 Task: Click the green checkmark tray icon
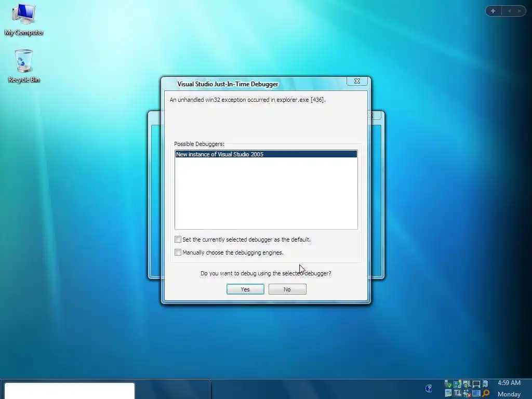coord(448,384)
